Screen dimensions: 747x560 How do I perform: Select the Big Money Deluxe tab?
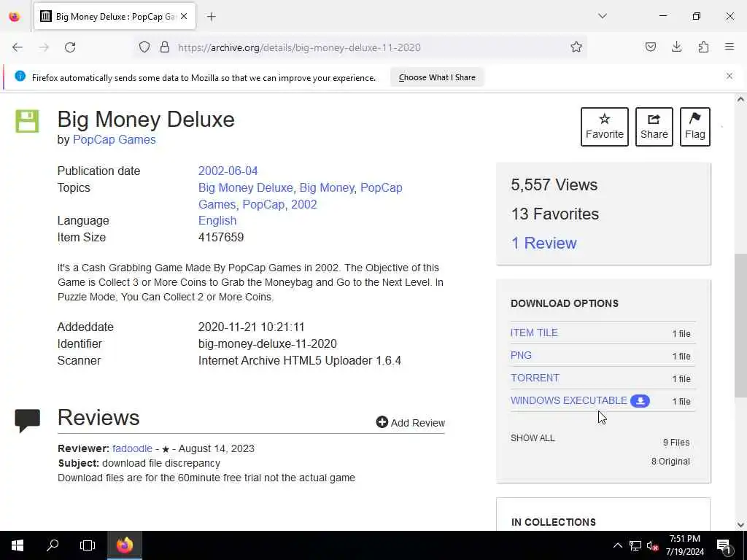115,17
